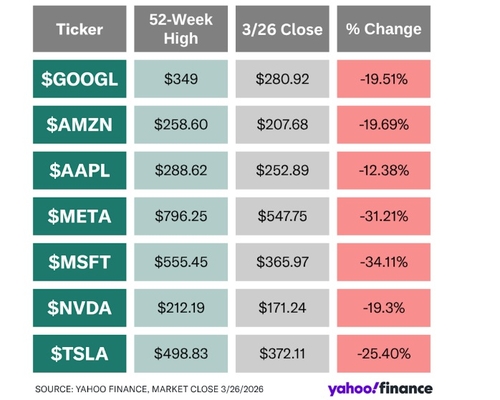Screen dimensions: 500x400
Task: Click the 3/26 Close column header
Action: pyautogui.click(x=282, y=29)
